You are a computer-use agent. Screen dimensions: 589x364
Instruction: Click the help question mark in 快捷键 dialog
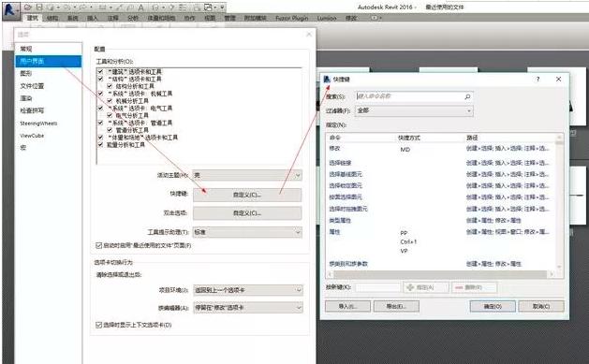pyautogui.click(x=537, y=79)
